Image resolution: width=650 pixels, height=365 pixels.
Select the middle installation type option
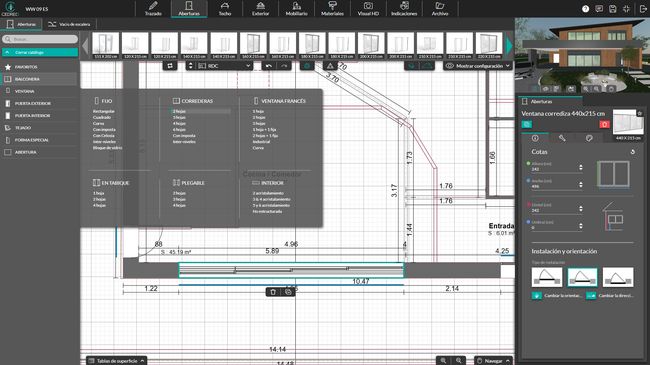click(582, 277)
